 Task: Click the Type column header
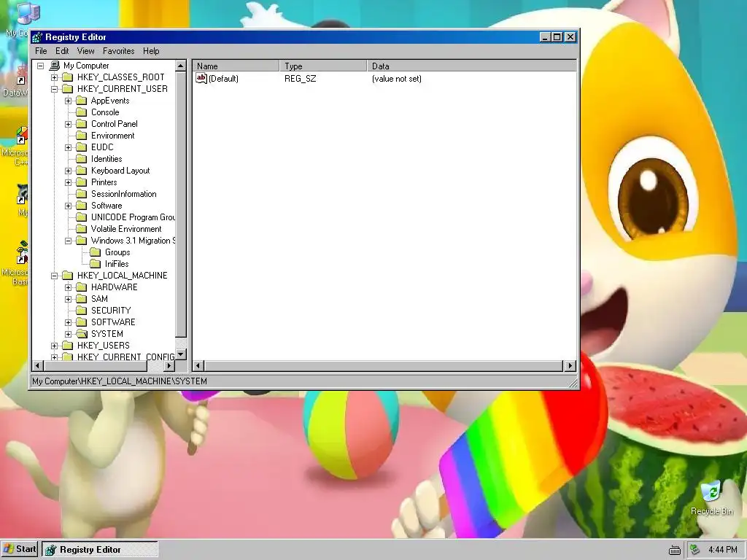[x=323, y=66]
